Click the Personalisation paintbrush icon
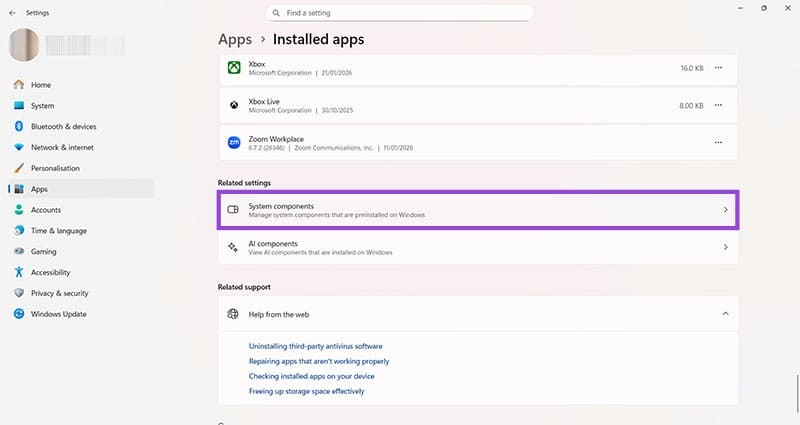Screen dimensions: 800x425 click(x=19, y=168)
